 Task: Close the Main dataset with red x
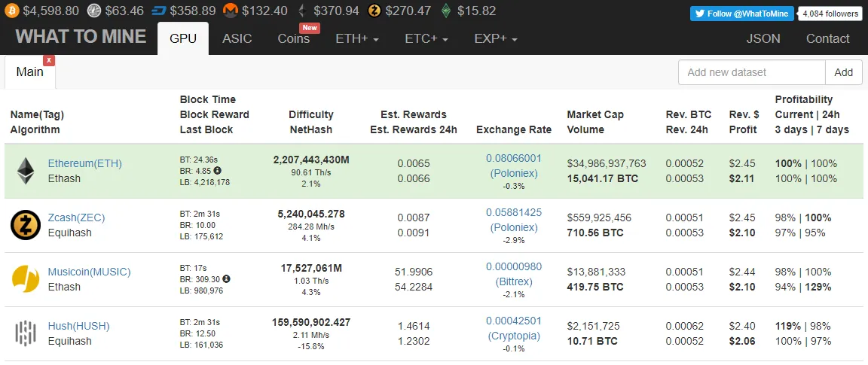[49, 60]
